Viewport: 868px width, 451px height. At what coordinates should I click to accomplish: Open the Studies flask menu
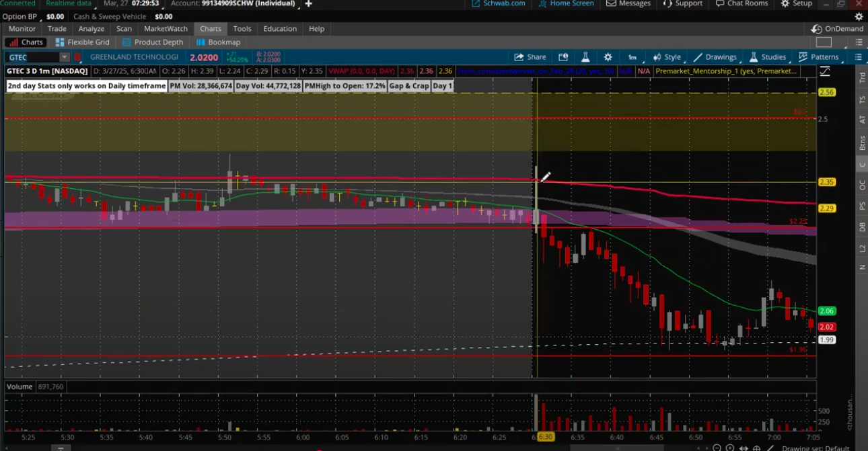(x=767, y=57)
